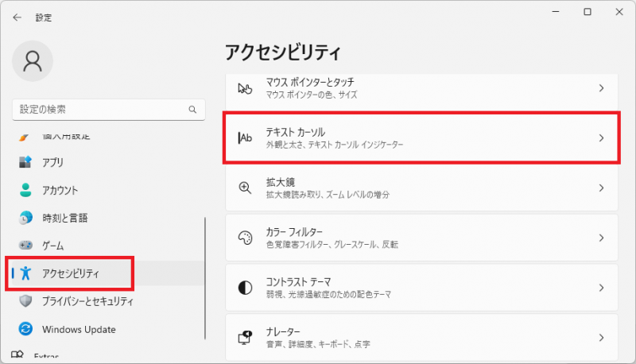
Task: Click the カラー フィルター palette icon
Action: tap(245, 238)
